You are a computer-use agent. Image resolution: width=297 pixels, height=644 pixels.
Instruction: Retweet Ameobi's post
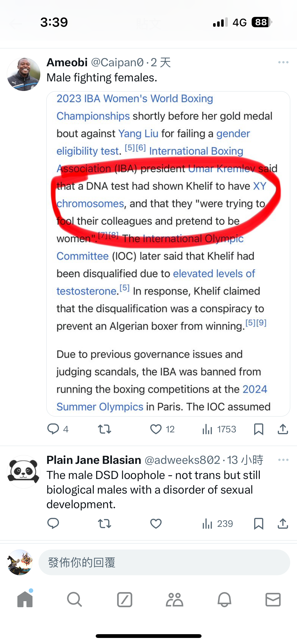104,429
